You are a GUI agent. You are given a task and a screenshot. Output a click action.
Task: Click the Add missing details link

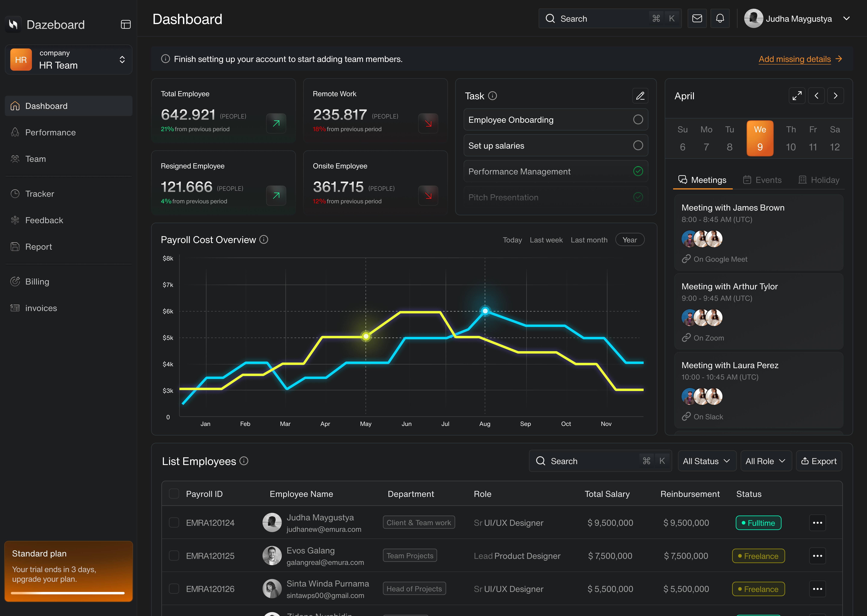[x=794, y=59]
